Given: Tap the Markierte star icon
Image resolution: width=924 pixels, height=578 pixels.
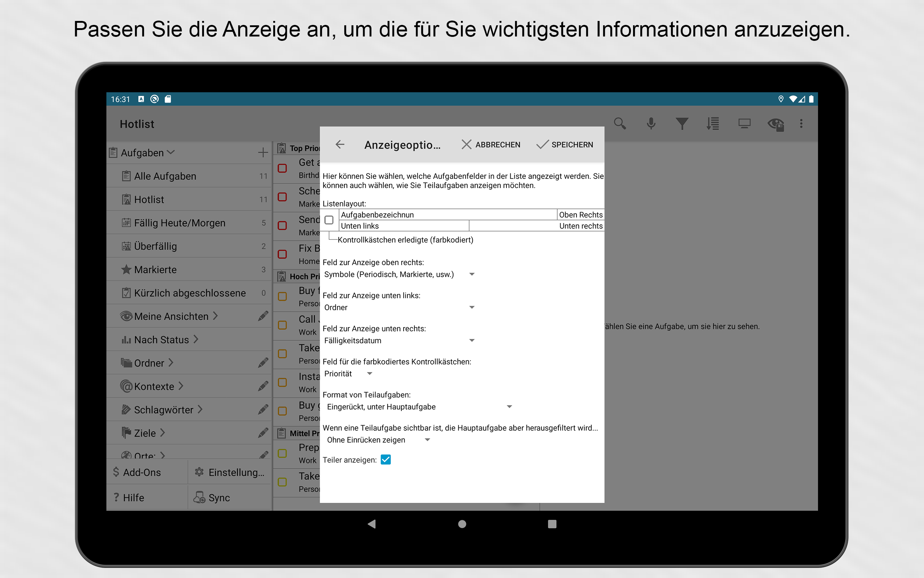Looking at the screenshot, I should tap(126, 269).
